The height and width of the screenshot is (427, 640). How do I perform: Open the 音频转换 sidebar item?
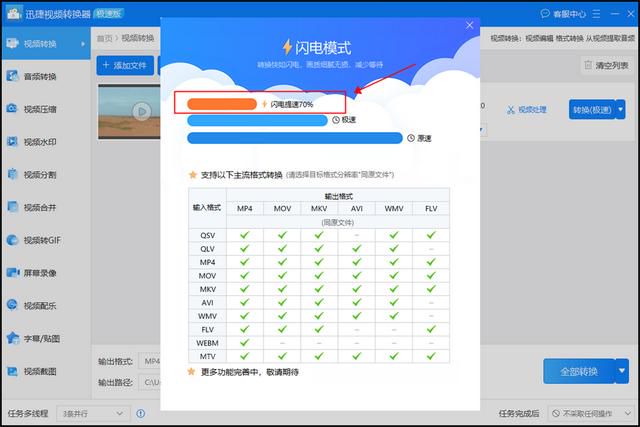click(x=46, y=76)
